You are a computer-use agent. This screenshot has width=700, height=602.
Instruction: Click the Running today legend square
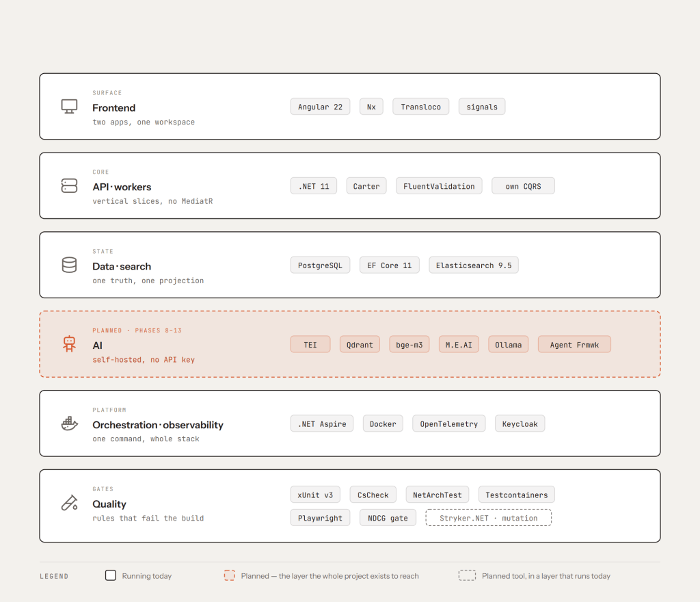[x=111, y=575]
